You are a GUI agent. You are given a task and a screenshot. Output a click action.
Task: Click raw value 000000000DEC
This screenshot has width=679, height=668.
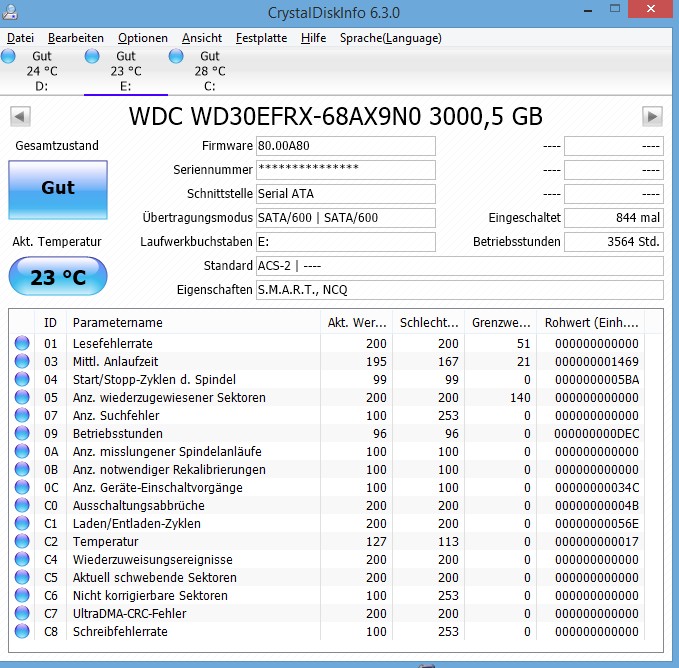click(x=597, y=433)
